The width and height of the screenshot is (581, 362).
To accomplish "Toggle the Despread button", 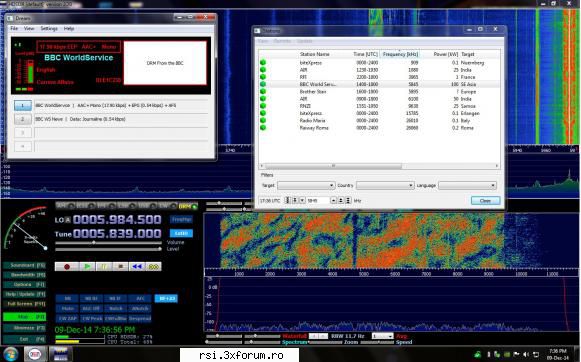I will (x=140, y=319).
